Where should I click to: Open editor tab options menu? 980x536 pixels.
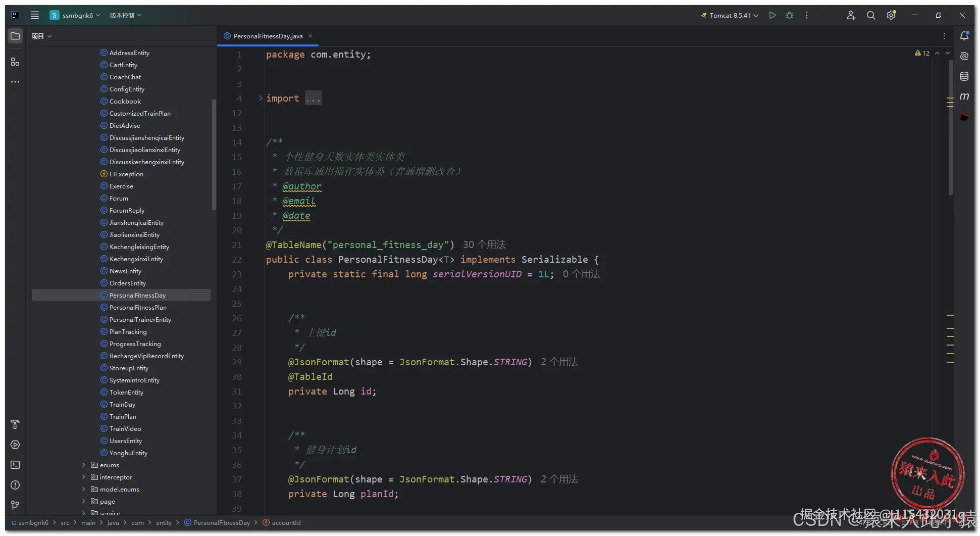pos(944,36)
